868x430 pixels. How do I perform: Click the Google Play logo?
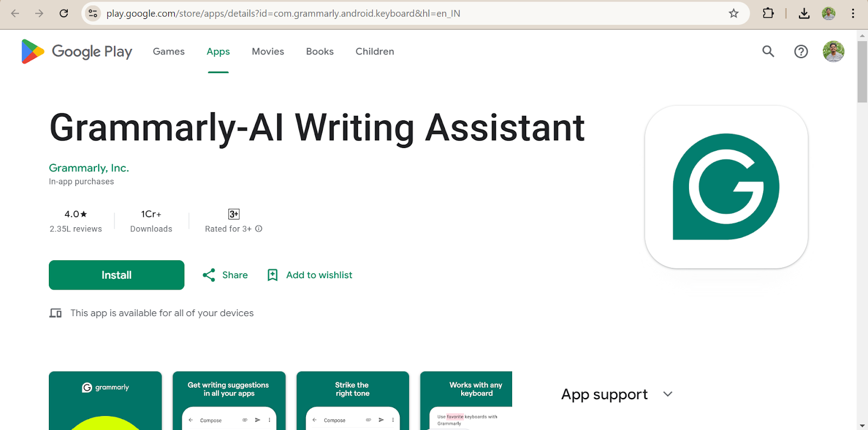[x=76, y=52]
